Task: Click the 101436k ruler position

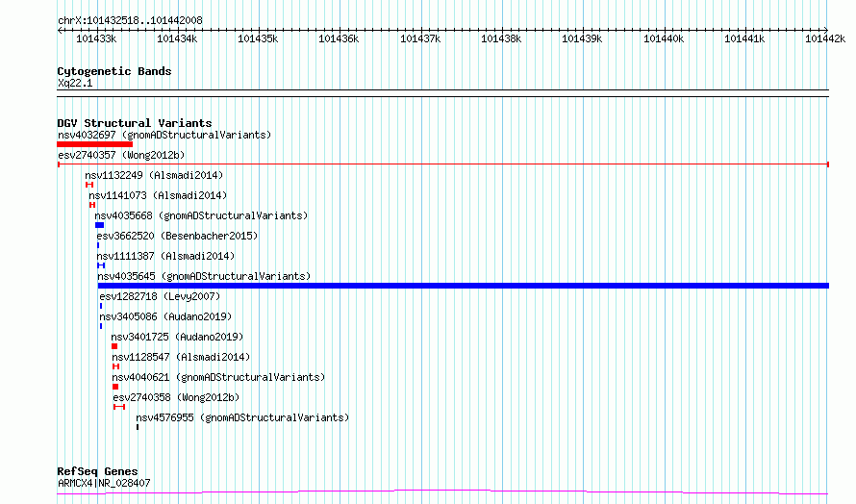Action: click(x=339, y=38)
